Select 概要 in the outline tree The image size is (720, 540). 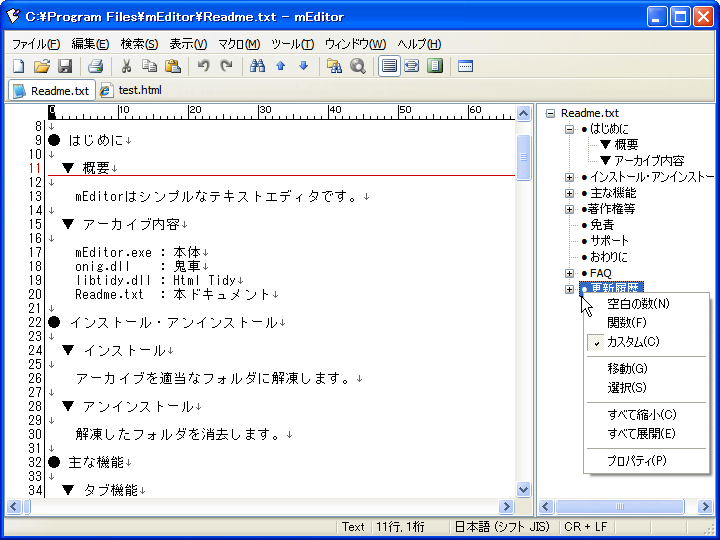(619, 145)
